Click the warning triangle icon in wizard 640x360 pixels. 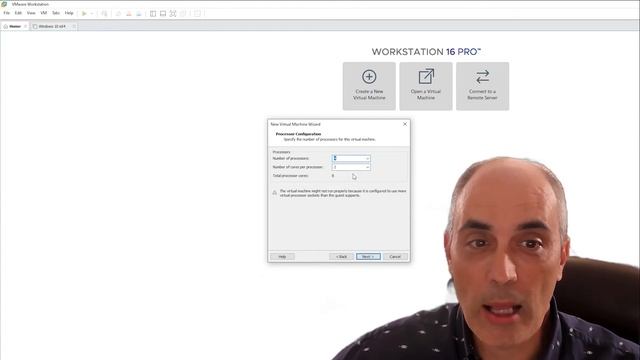275,193
